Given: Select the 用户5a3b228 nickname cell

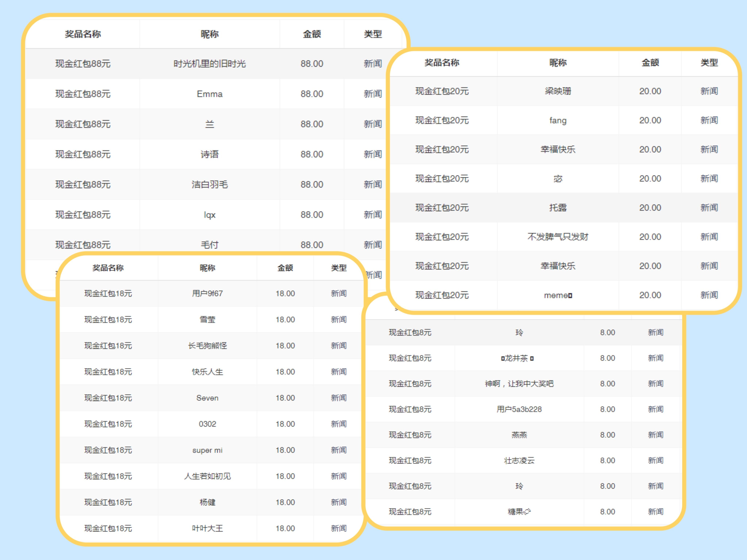Looking at the screenshot, I should click(x=519, y=409).
